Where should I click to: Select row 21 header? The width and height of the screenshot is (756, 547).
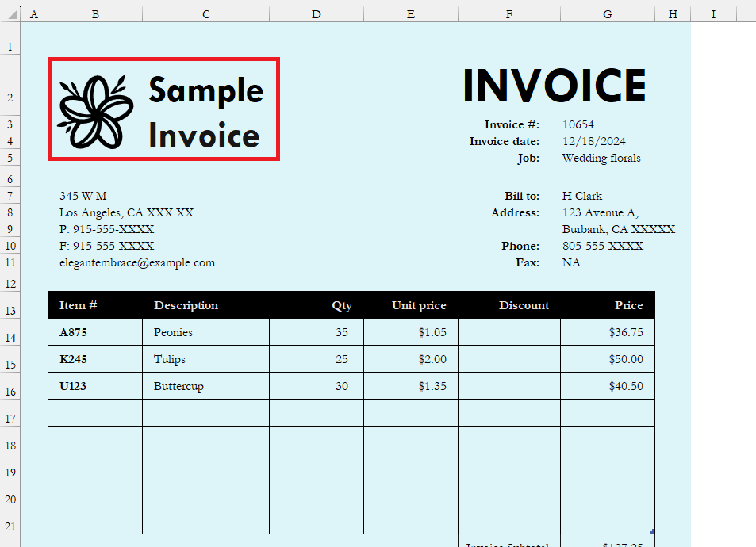tap(10, 521)
